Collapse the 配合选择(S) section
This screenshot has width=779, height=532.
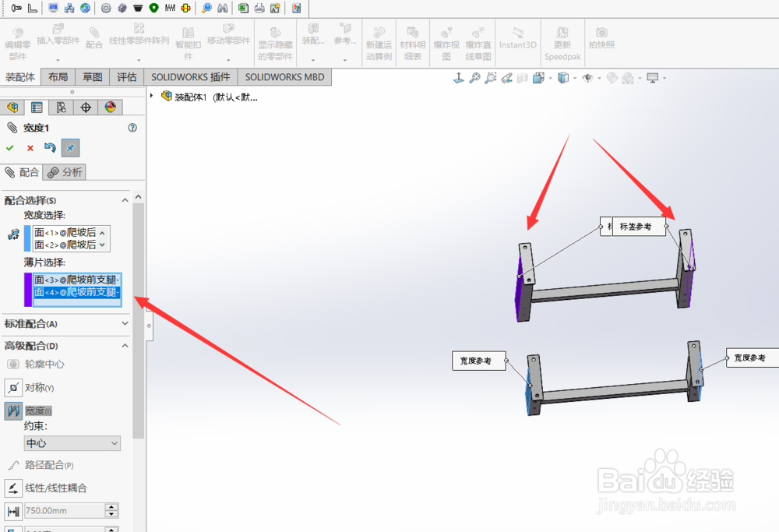coord(125,200)
